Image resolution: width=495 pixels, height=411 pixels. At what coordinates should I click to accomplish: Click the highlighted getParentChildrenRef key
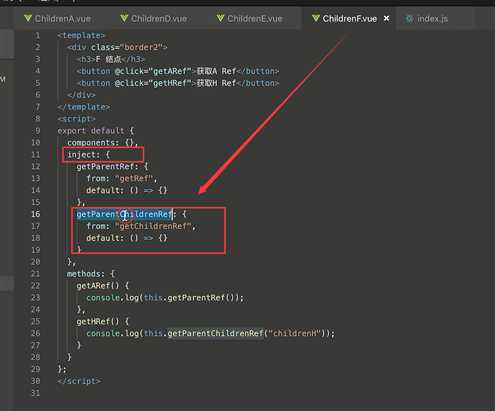click(x=124, y=214)
